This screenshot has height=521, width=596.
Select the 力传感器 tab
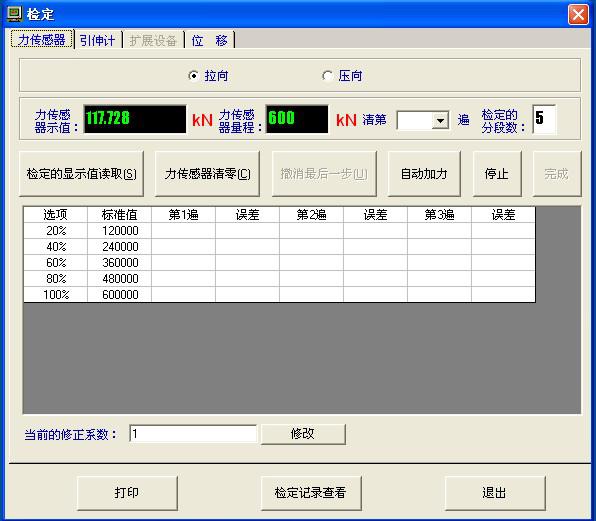click(42, 40)
